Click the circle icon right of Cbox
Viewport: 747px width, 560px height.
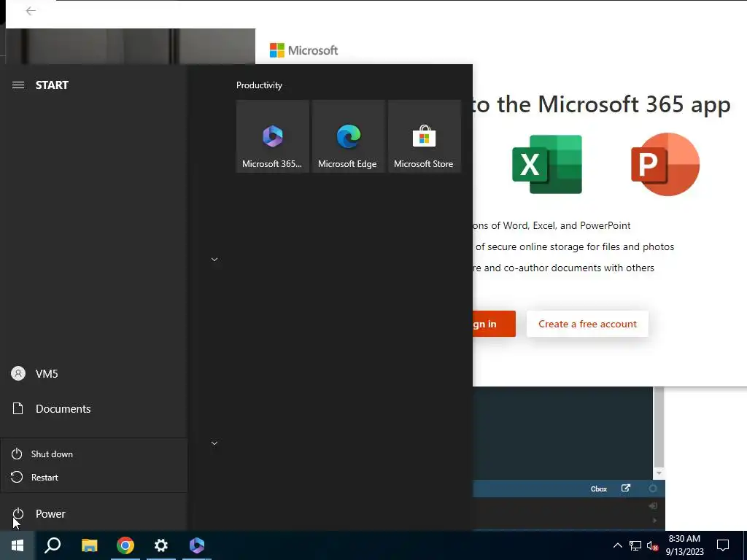[x=653, y=489]
